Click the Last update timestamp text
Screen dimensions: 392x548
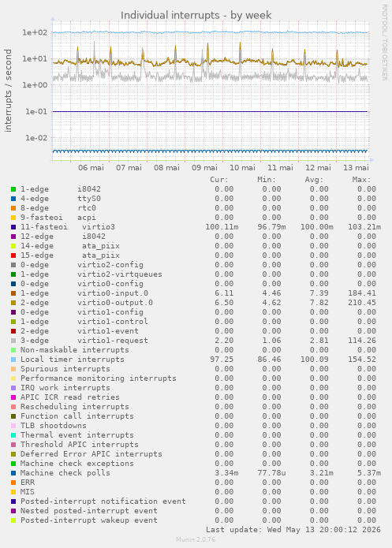[293, 530]
